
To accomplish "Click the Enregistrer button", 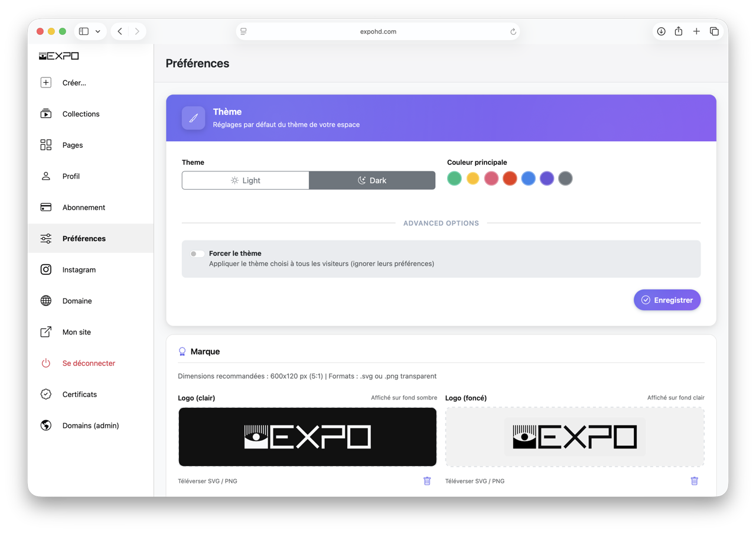I will point(667,300).
